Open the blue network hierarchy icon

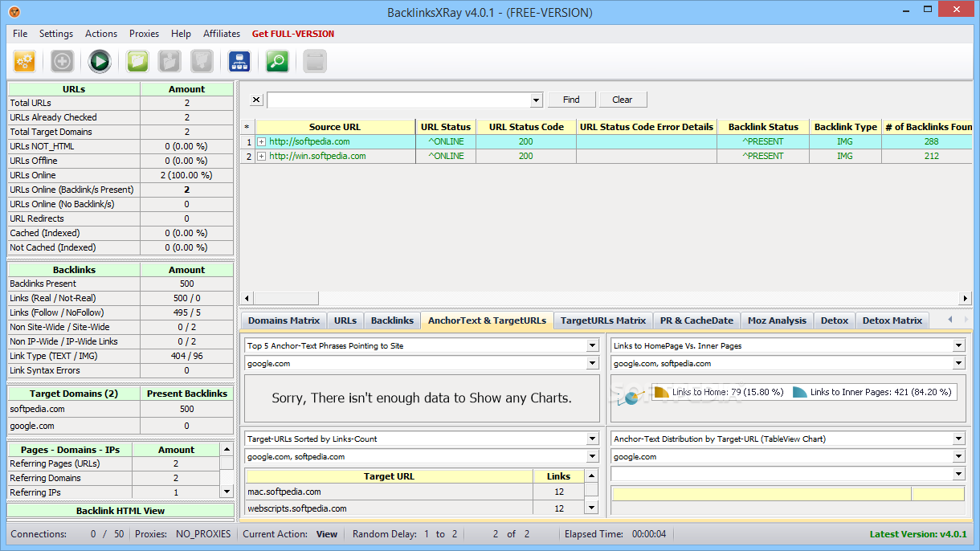(x=239, y=61)
